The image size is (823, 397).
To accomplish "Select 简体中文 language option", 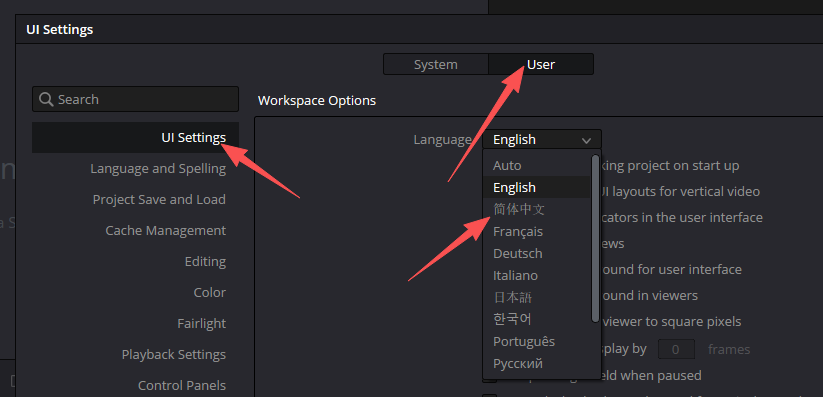I will [x=537, y=210].
